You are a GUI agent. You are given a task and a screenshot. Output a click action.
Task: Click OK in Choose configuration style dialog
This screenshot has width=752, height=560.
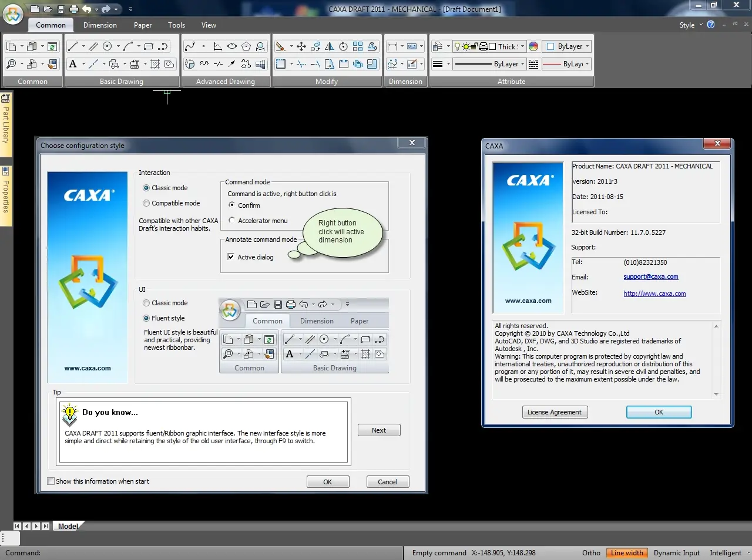click(x=328, y=482)
